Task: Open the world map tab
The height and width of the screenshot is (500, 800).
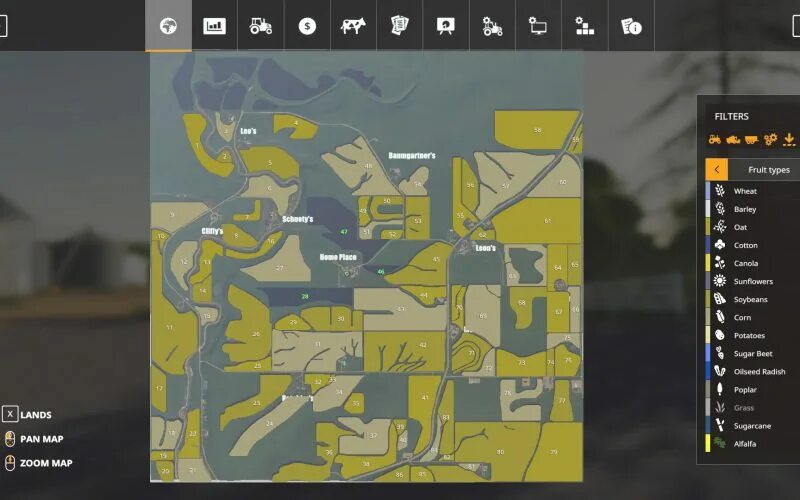Action: [x=168, y=26]
